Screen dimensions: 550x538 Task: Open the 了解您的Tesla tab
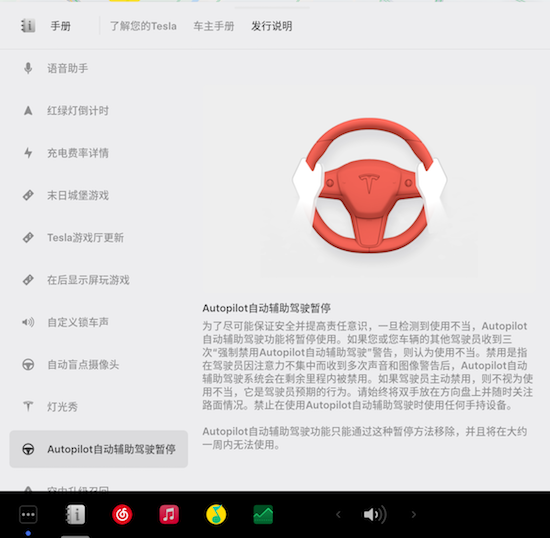pos(143,26)
